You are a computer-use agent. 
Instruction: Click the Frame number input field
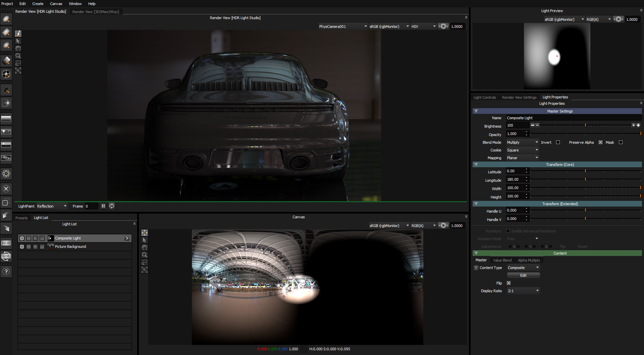91,206
